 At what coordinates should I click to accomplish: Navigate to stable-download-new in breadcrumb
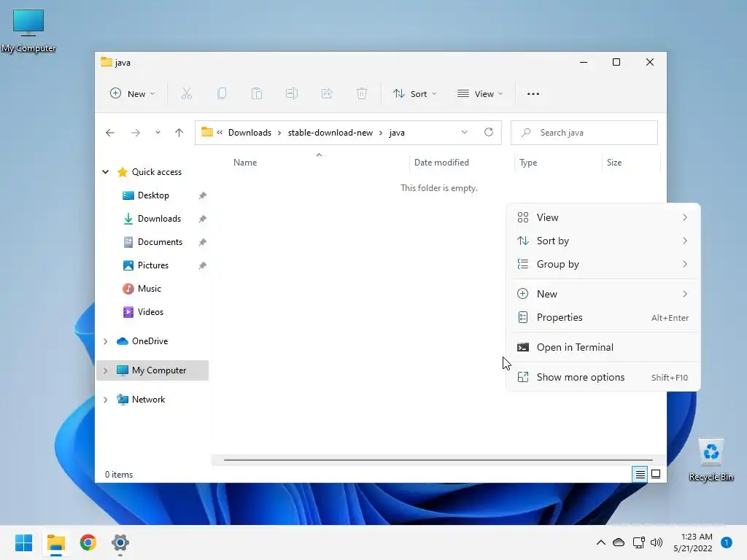(330, 133)
